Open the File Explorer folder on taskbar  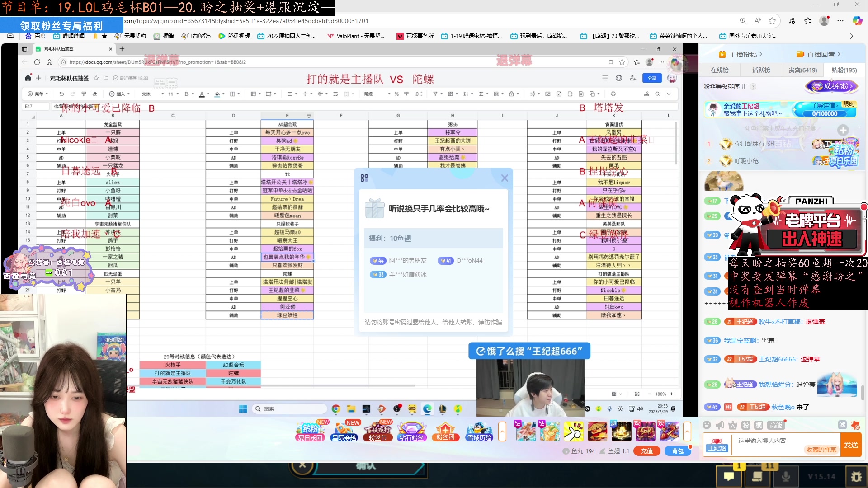tap(351, 408)
